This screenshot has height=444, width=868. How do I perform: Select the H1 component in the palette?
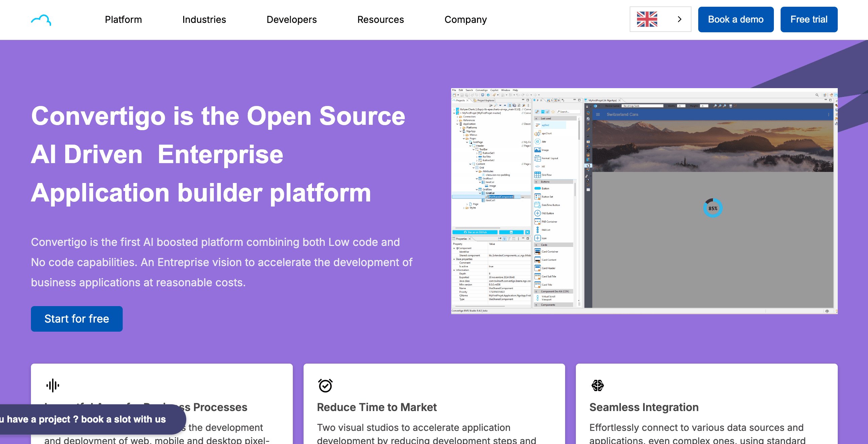[538, 166]
